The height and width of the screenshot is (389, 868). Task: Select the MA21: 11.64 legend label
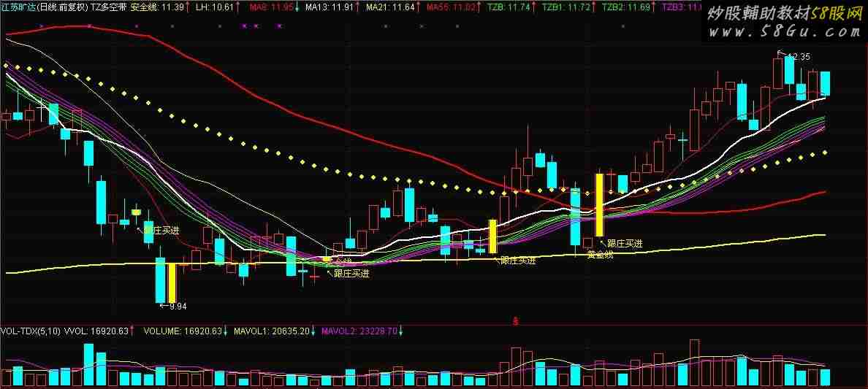(x=390, y=8)
